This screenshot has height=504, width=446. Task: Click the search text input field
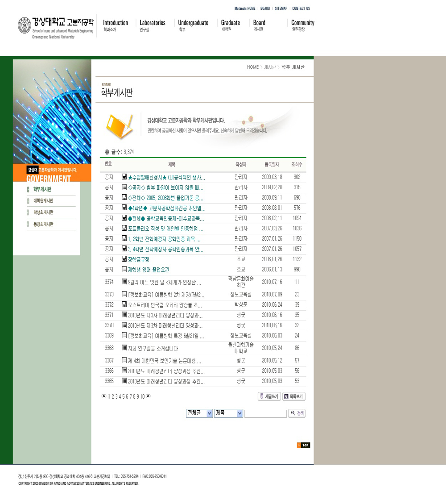click(265, 414)
